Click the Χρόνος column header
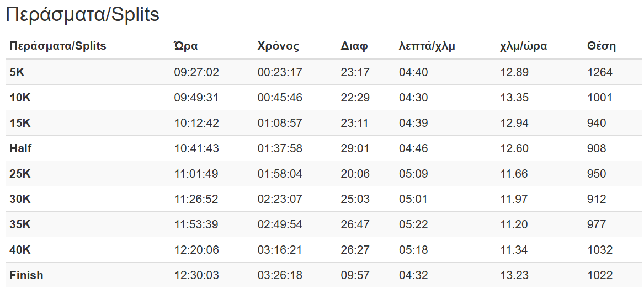644x294 pixels. tap(278, 46)
